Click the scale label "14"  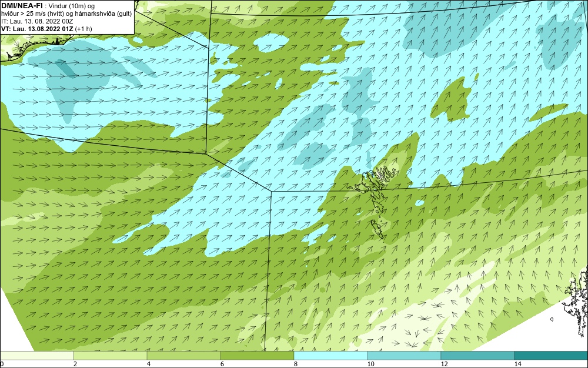pyautogui.click(x=517, y=364)
